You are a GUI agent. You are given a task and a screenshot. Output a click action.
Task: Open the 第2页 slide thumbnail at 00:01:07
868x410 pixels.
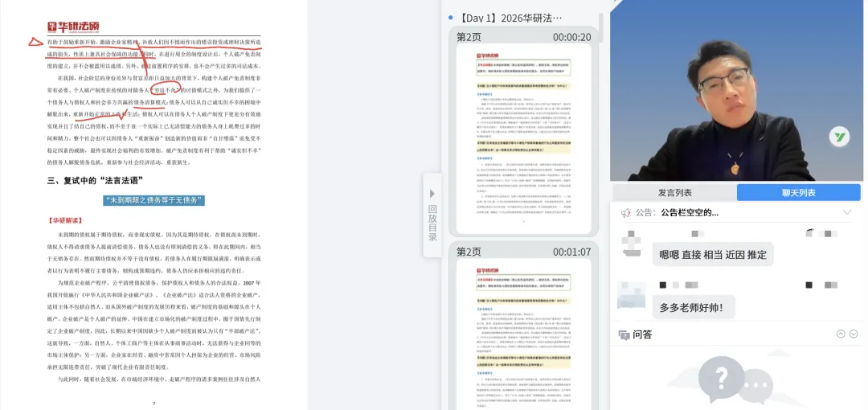click(524, 335)
